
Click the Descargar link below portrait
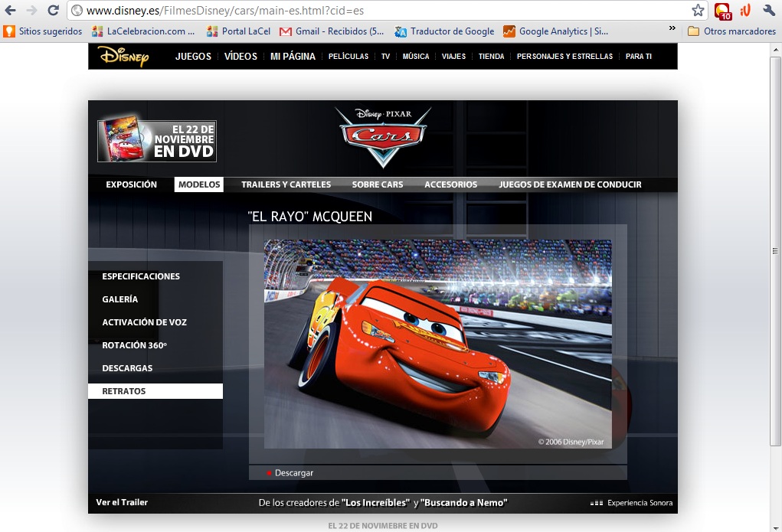[x=294, y=472]
